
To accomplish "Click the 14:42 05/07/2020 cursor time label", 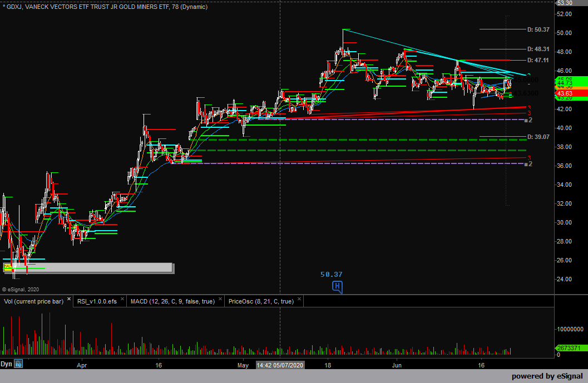I will click(x=280, y=365).
